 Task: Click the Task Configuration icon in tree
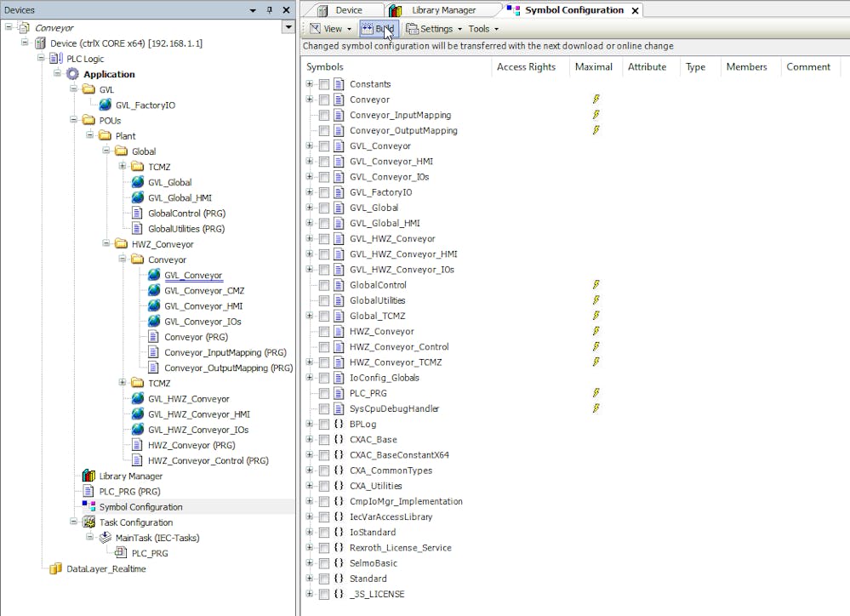[x=88, y=522]
